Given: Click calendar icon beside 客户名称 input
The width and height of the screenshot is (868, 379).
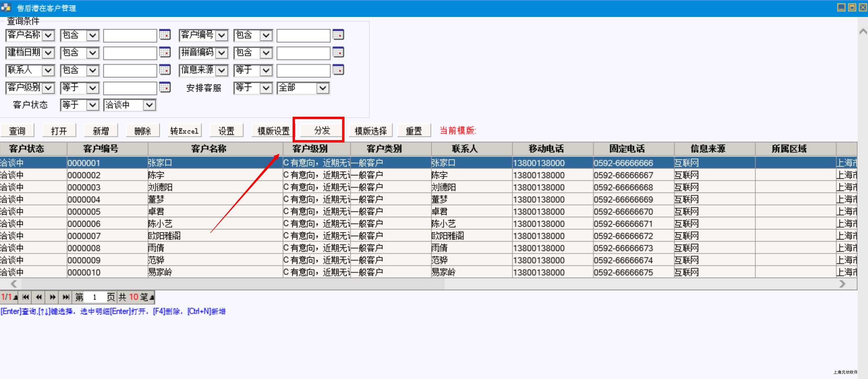Looking at the screenshot, I should (x=165, y=35).
